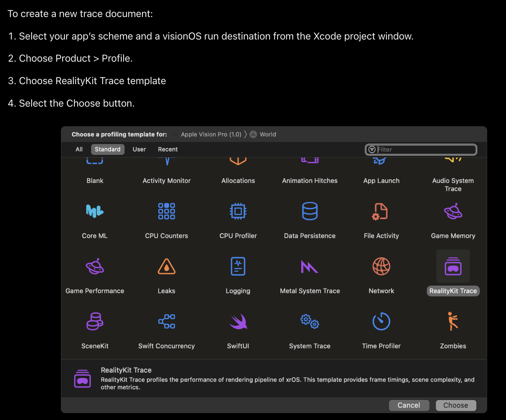Viewport: 506px width, 420px height.
Task: Select the CPU Counters template icon
Action: [x=166, y=211]
